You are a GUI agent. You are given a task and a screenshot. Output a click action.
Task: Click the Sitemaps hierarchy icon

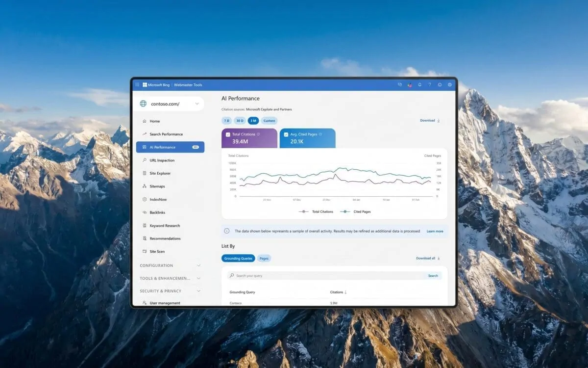tap(145, 186)
